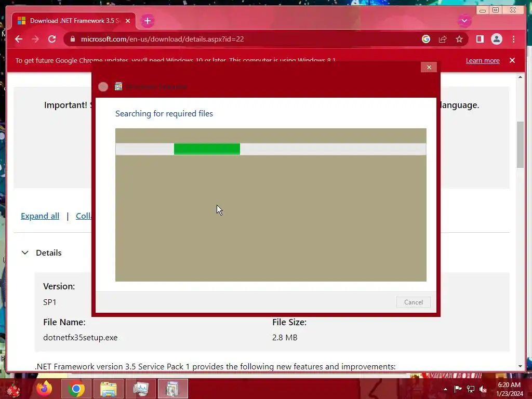Reload the Microsoft download page

click(52, 39)
